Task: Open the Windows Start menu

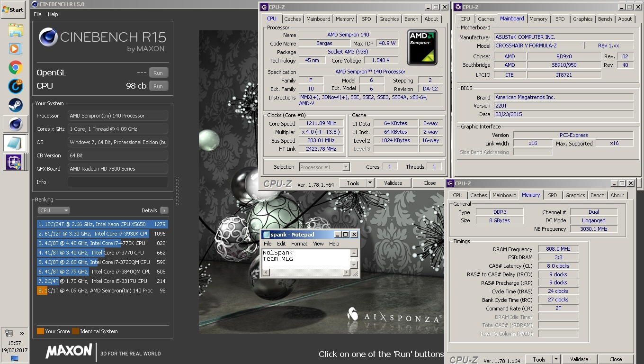Action: pyautogui.click(x=13, y=9)
